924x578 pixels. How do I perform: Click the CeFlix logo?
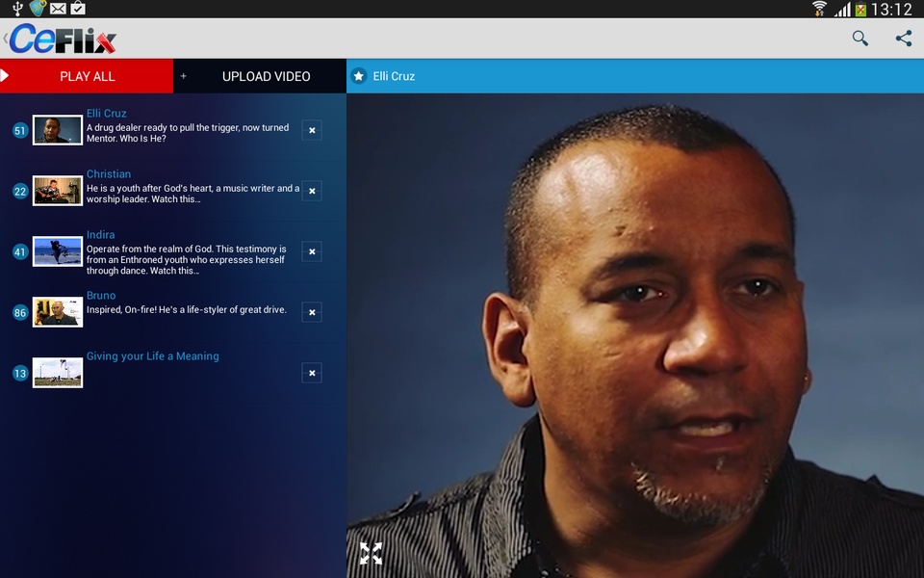62,39
